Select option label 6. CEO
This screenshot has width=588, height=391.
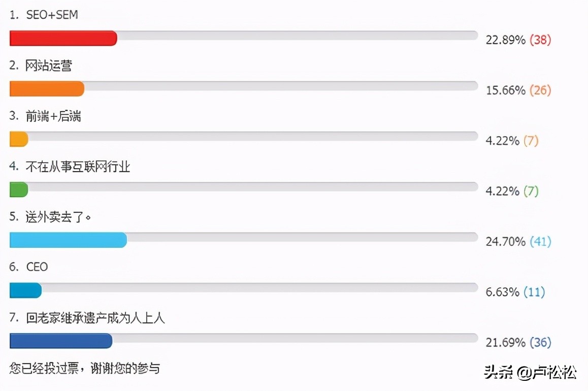(28, 267)
